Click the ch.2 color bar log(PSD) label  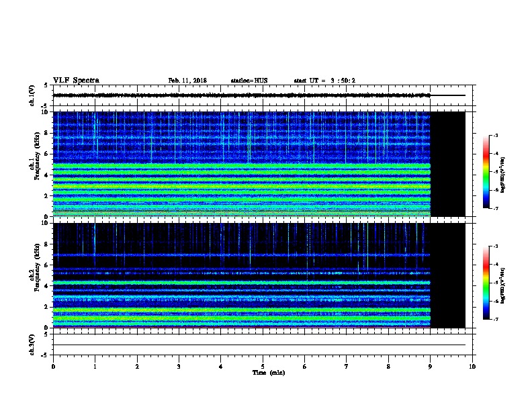pyautogui.click(x=502, y=285)
